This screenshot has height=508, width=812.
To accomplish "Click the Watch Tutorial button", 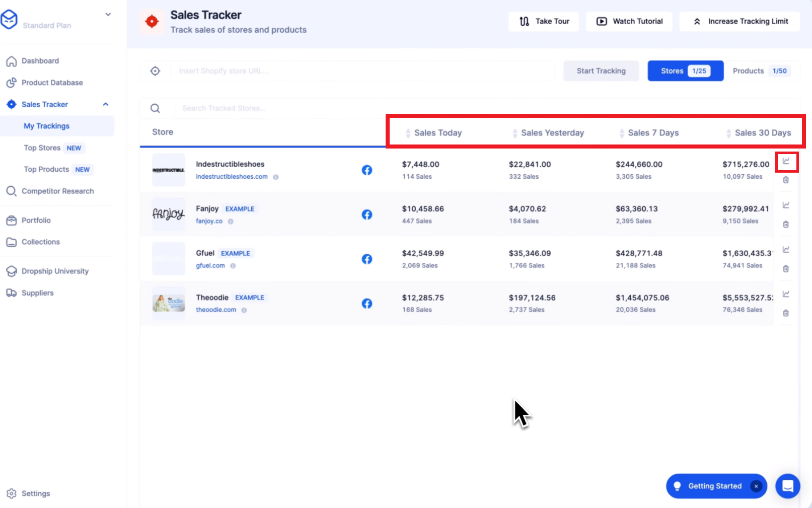I will pyautogui.click(x=629, y=21).
